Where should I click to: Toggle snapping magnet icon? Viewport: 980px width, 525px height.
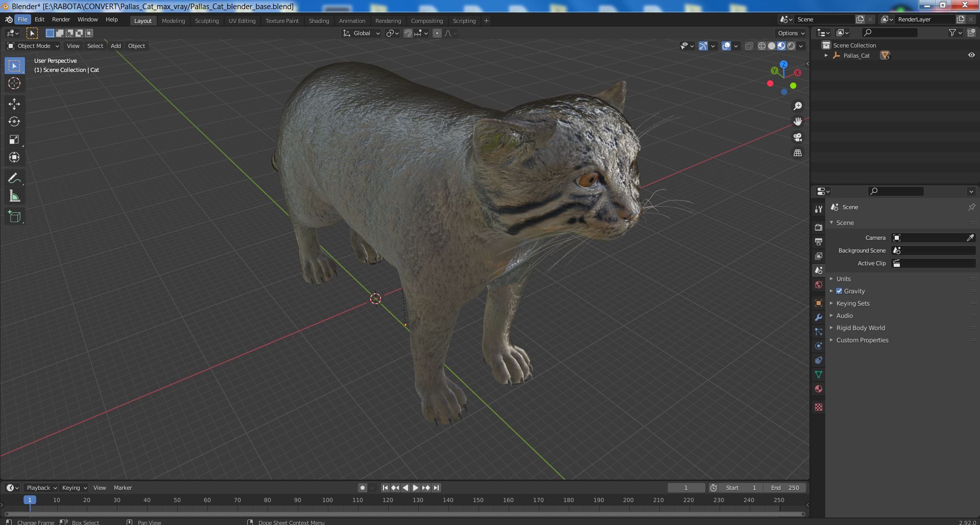(408, 33)
